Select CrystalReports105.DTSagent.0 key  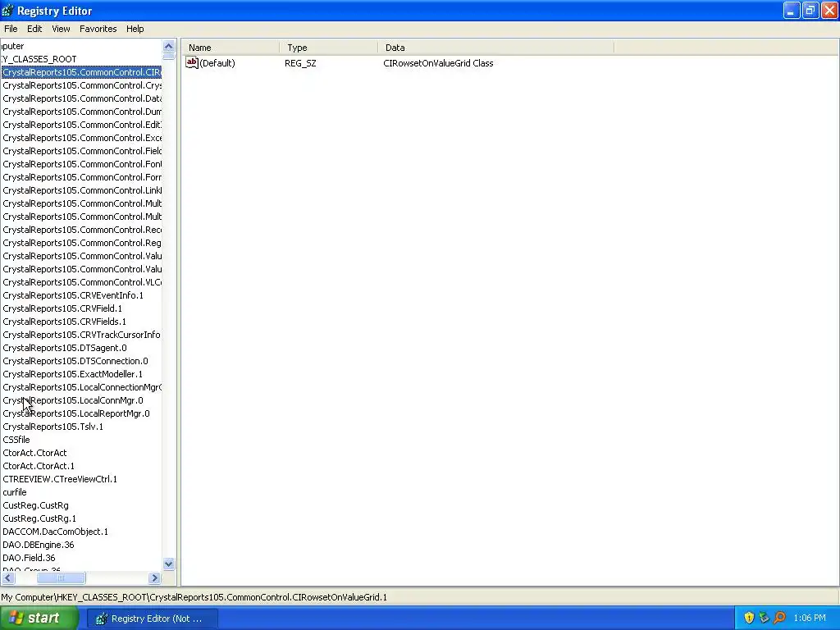pyautogui.click(x=65, y=348)
